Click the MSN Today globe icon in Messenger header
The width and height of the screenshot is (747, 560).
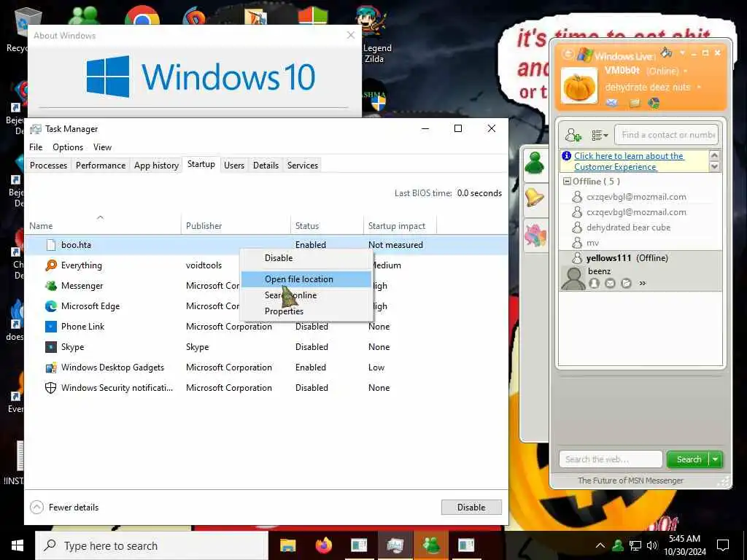pos(654,102)
